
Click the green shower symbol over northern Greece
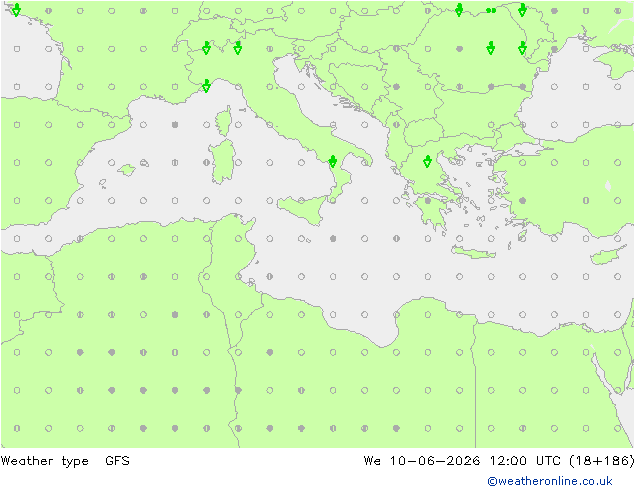(427, 162)
